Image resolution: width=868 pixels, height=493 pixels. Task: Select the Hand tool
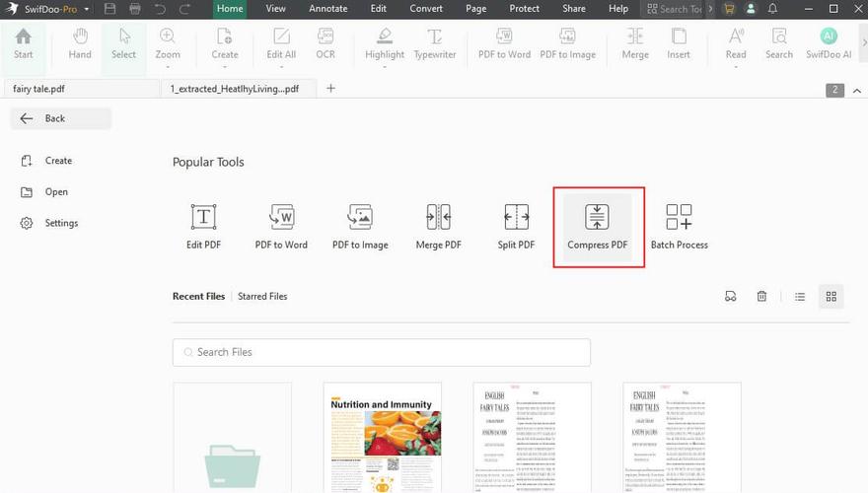pyautogui.click(x=80, y=44)
